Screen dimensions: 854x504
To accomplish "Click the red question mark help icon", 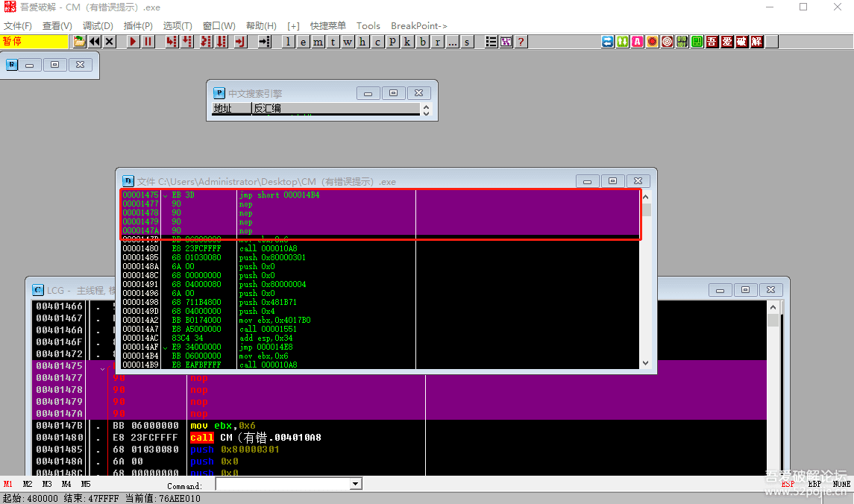I will pos(521,42).
